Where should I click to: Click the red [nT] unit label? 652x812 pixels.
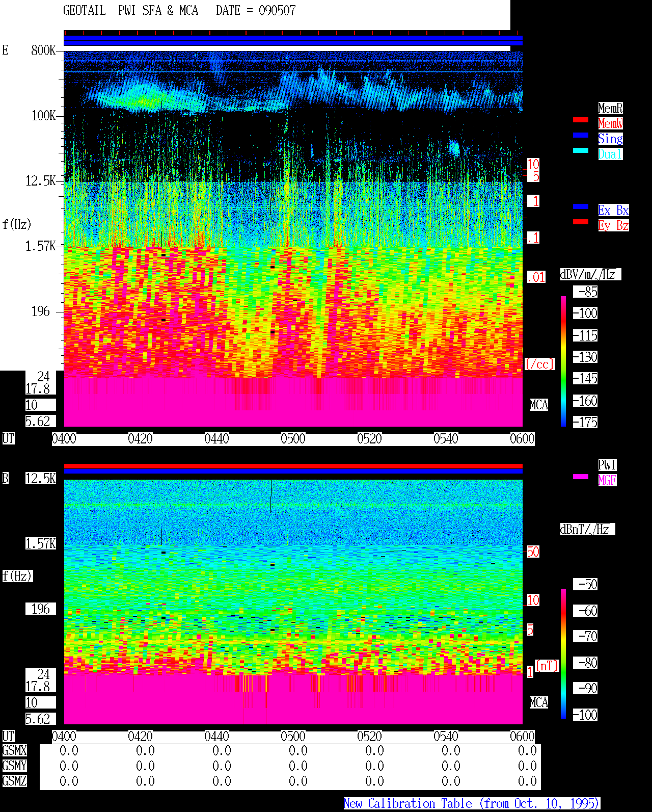coord(547,666)
